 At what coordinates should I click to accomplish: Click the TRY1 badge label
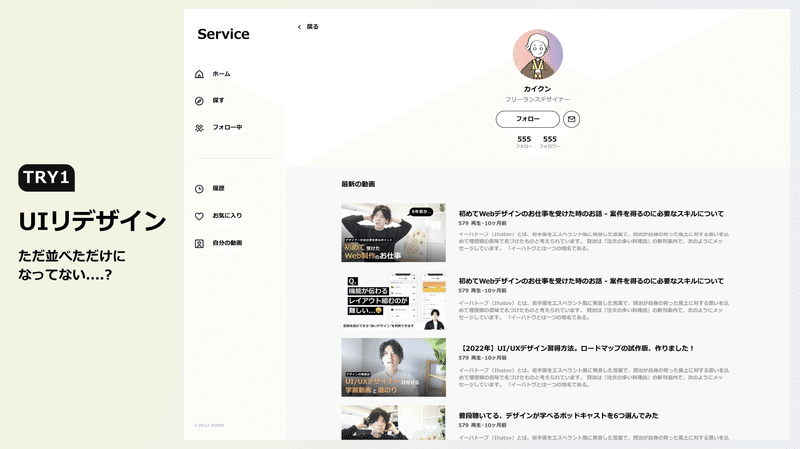tap(46, 178)
